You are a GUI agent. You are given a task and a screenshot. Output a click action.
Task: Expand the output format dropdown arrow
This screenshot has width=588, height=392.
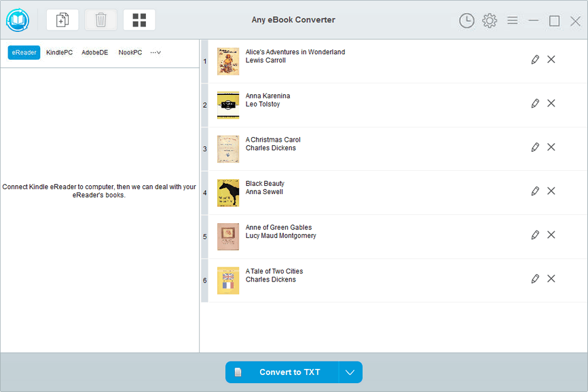point(350,372)
